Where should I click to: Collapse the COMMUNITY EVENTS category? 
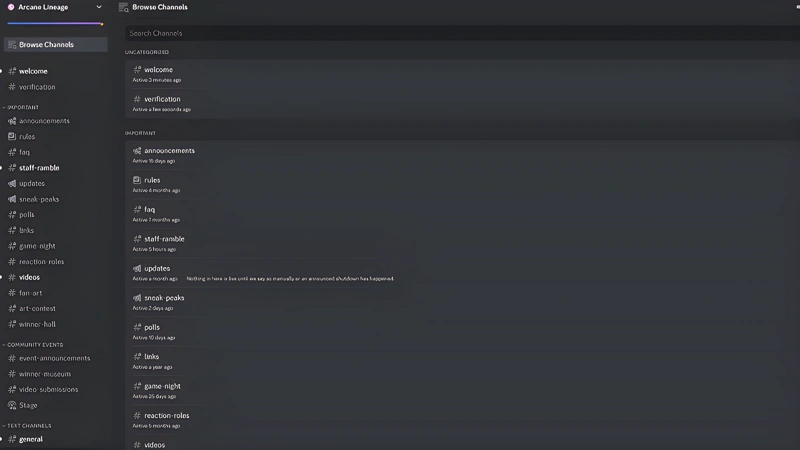(33, 345)
